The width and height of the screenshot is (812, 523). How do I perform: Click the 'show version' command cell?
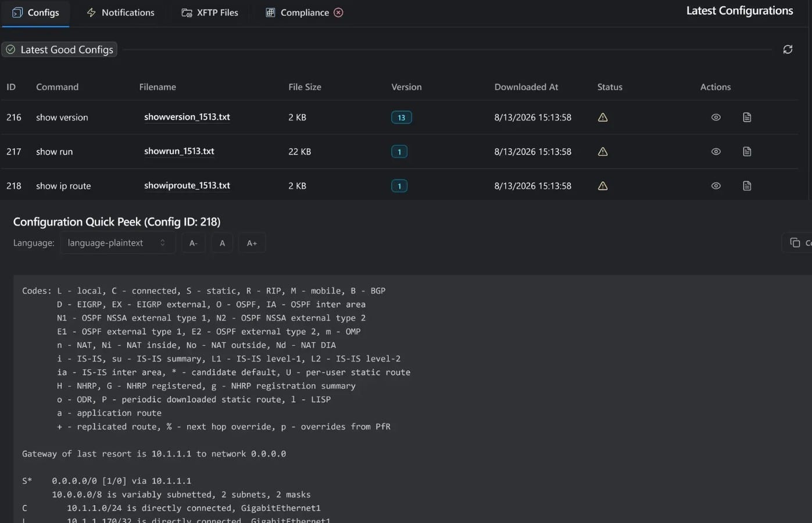click(x=62, y=117)
